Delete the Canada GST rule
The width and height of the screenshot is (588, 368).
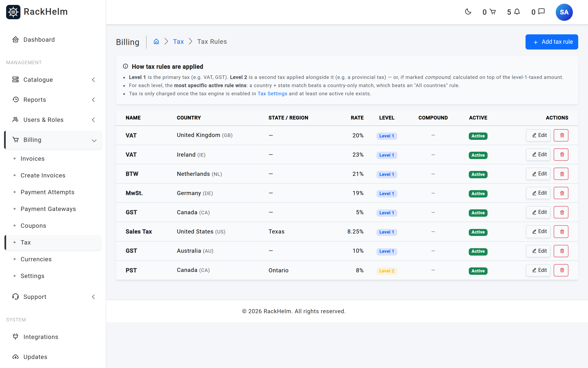coord(561,212)
